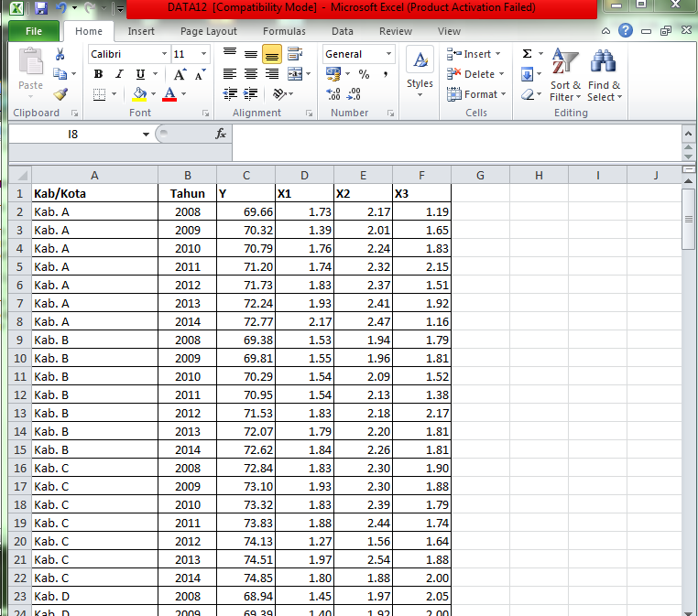The height and width of the screenshot is (616, 698).
Task: Select row 8 header
Action: click(19, 321)
